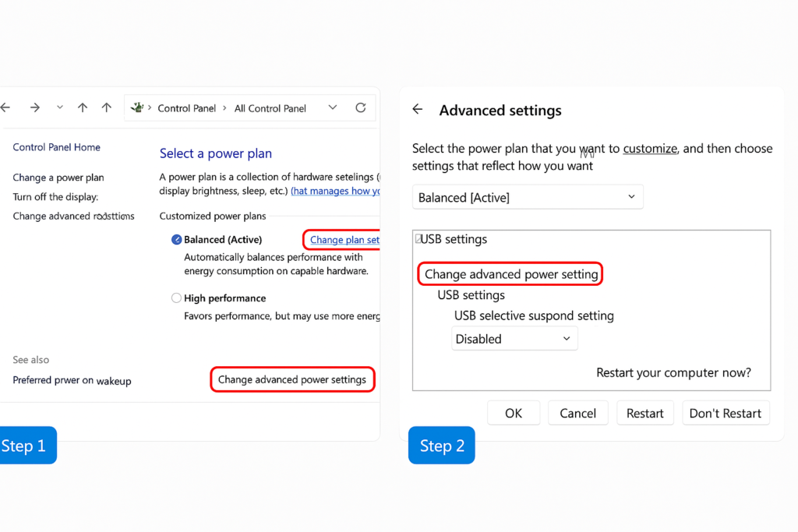Click the Control Panel address bar icon

[137, 107]
